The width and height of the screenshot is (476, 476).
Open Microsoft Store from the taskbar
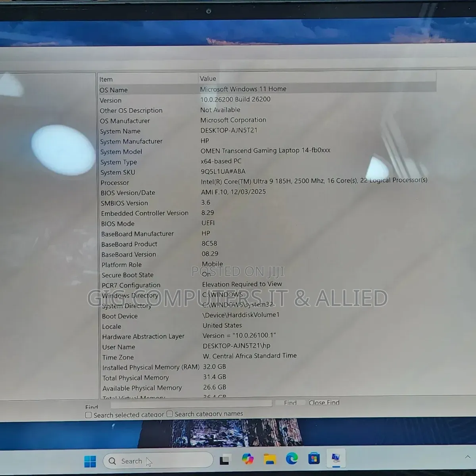point(314,459)
